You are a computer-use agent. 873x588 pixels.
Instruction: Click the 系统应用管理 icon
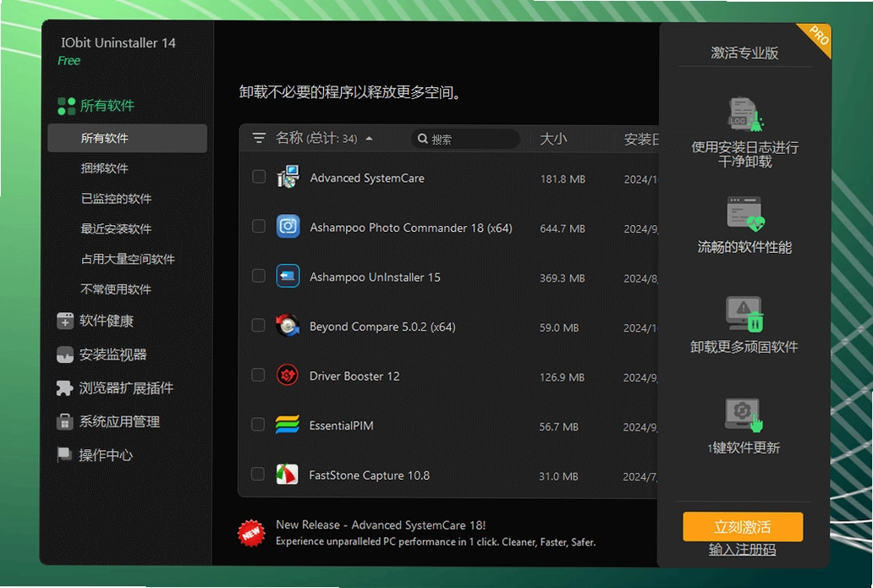coord(64,421)
